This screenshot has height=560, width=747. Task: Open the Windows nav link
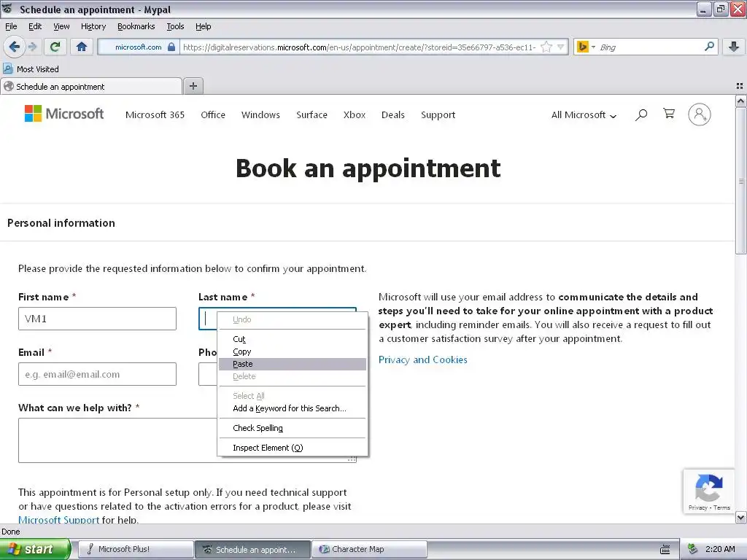click(260, 114)
